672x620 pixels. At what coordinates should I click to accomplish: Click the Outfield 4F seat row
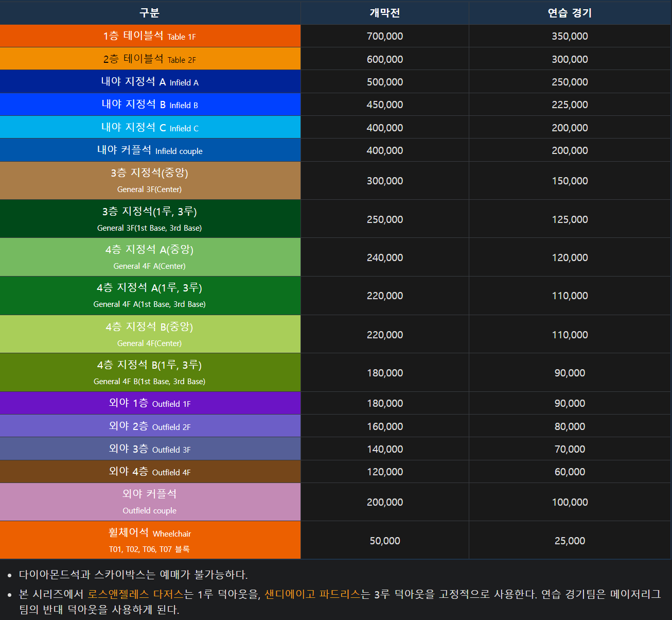coord(150,471)
